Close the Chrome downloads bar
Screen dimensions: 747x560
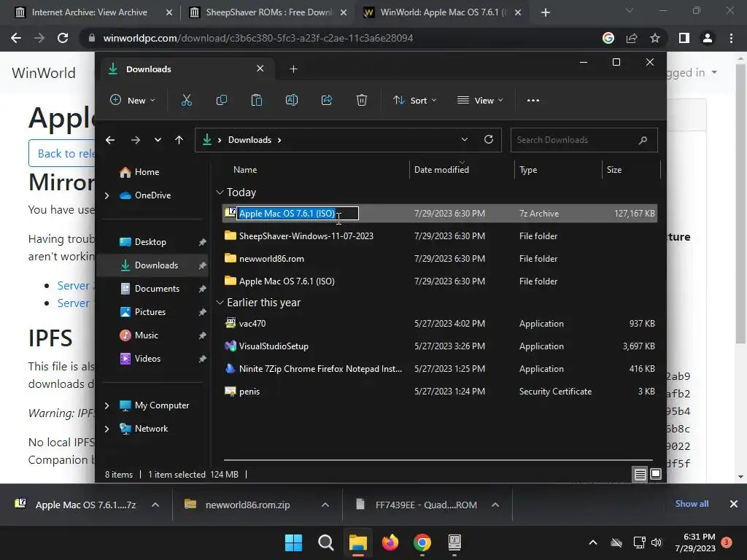[x=734, y=504]
